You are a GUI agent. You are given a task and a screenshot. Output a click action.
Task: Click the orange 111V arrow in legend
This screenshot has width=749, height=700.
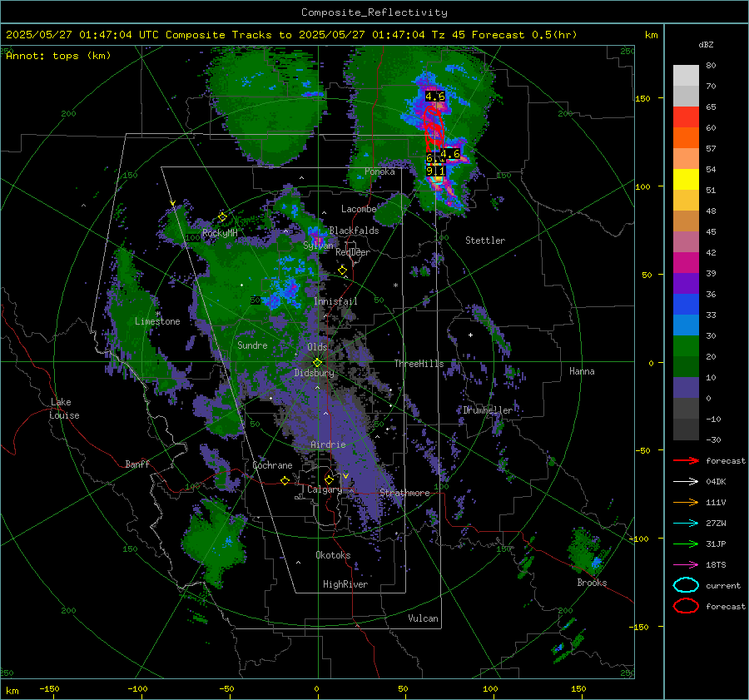tap(686, 502)
